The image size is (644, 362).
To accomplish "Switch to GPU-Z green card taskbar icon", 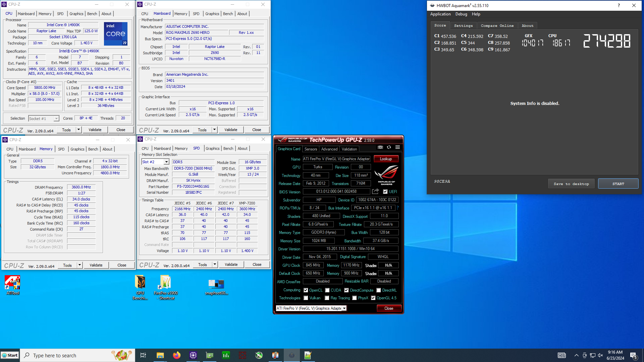I will pos(209,355).
